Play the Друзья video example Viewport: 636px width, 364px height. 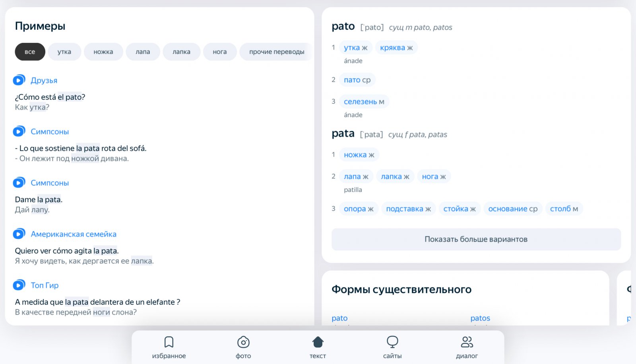click(x=19, y=80)
